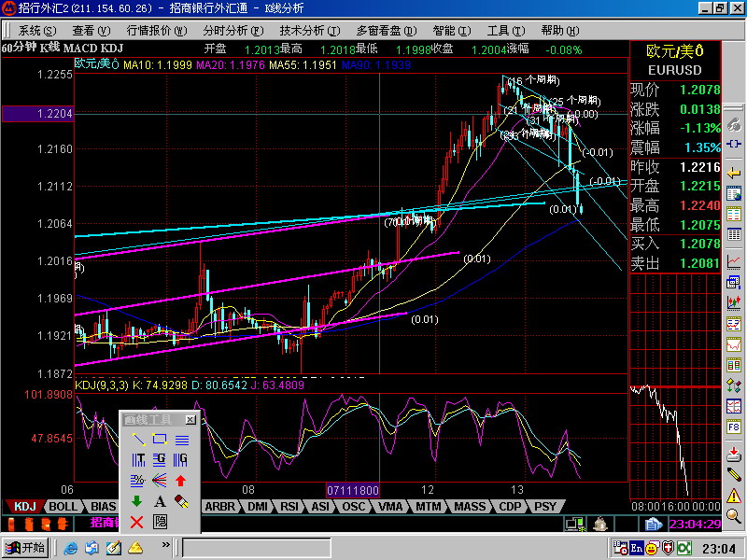Click the multi-window arrangement sidebar icon
Screen dimensions: 747x560
pos(734,282)
